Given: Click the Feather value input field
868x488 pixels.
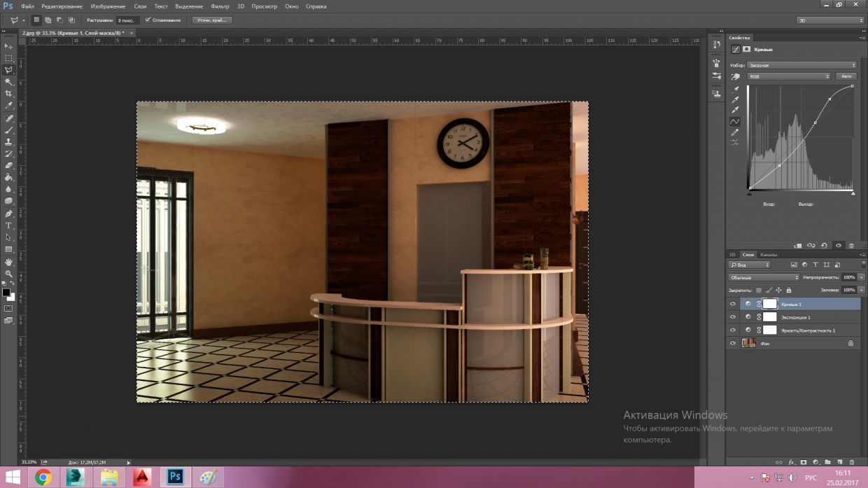Looking at the screenshot, I should [128, 20].
